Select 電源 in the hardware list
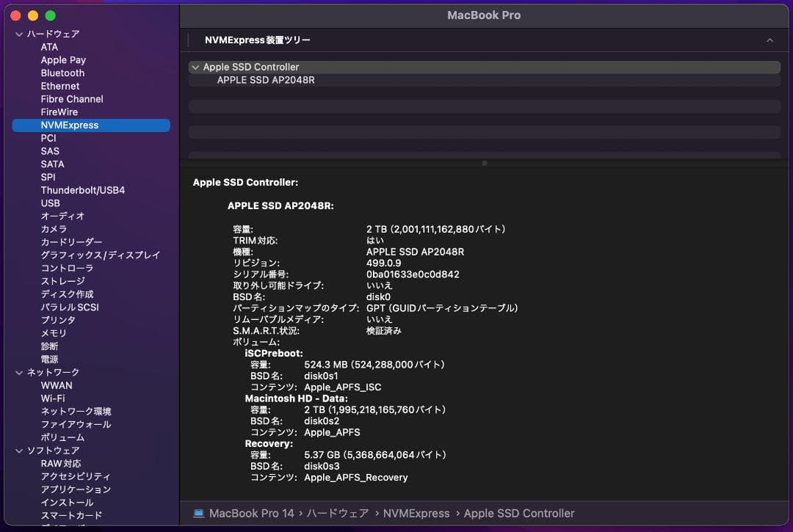Screen dimensions: 793x532 coord(50,359)
